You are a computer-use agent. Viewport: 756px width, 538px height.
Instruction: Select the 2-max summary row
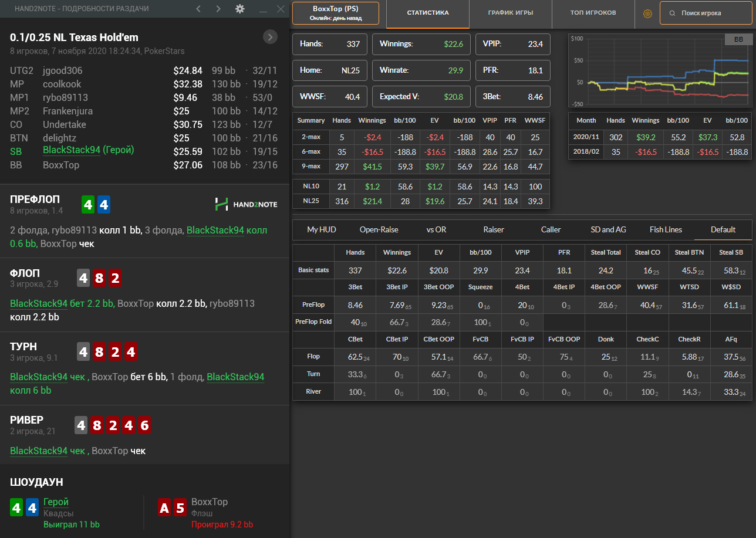pyautogui.click(x=421, y=137)
